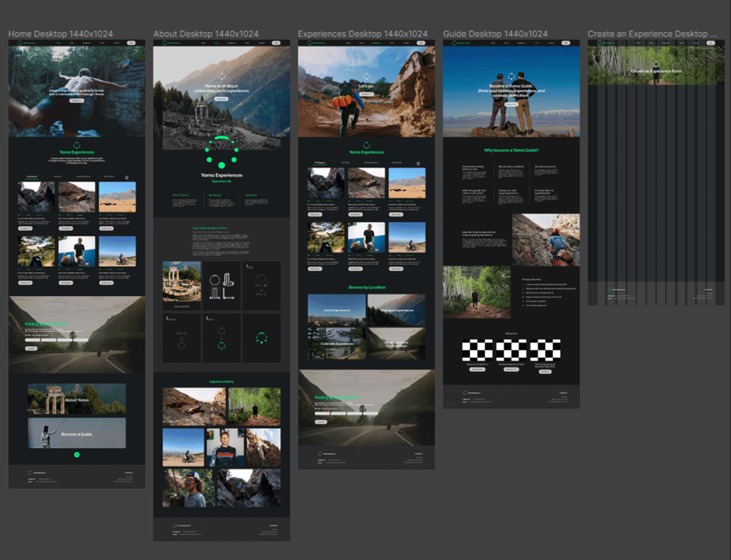Click the Yama logo in Home frame navbar
The height and width of the screenshot is (560, 731).
20,43
